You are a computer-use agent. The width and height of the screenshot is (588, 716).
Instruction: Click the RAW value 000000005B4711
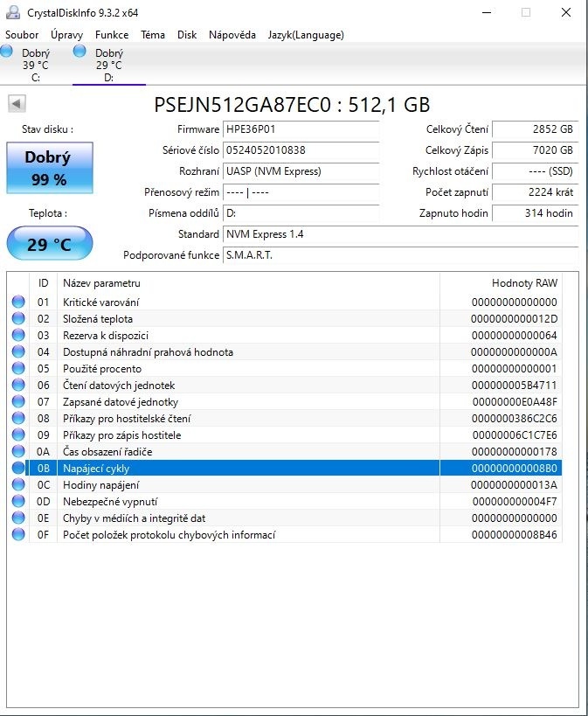click(515, 386)
